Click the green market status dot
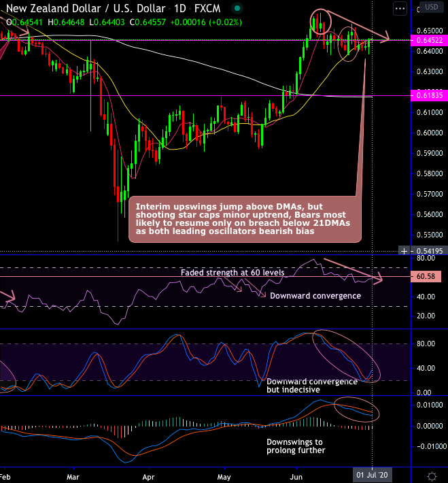 (x=237, y=8)
